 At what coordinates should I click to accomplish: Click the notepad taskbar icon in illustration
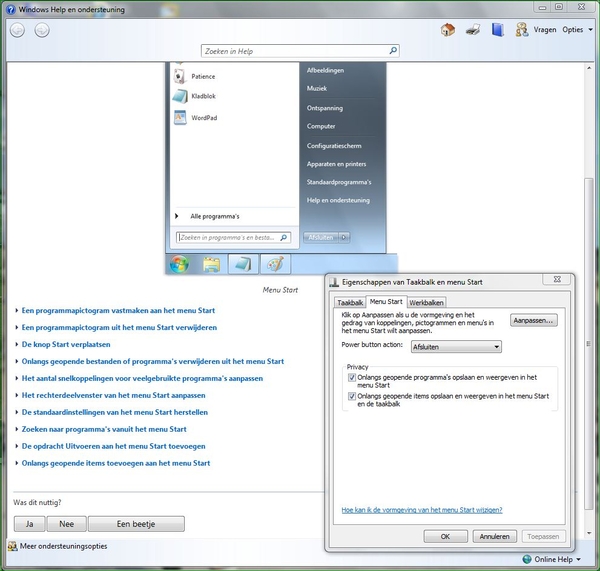click(243, 264)
